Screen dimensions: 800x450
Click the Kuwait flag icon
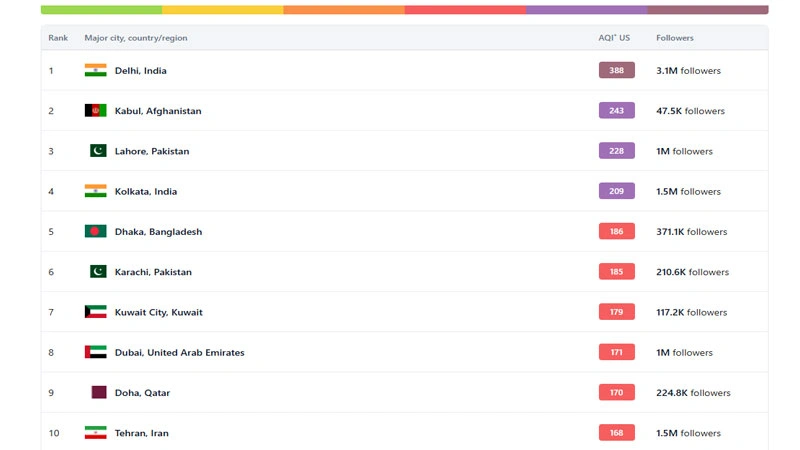[x=95, y=312]
